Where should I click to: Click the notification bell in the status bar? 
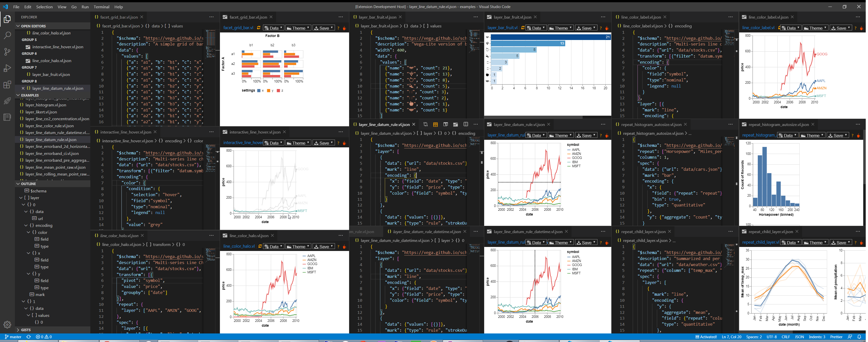[x=861, y=337]
